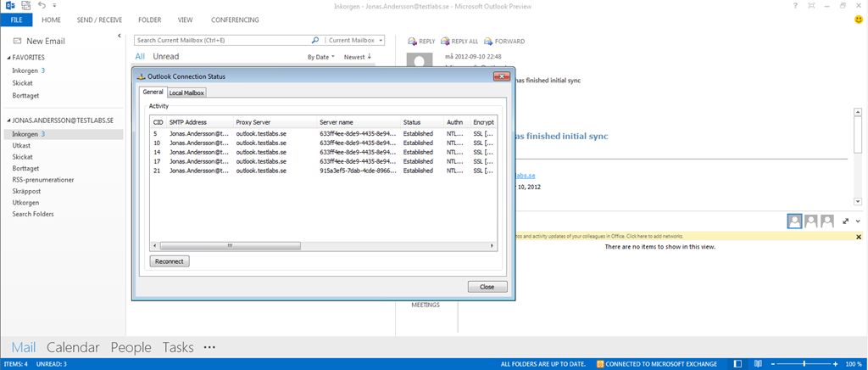Show All messages filter
Viewport: 868px width, 370px height.
click(140, 57)
